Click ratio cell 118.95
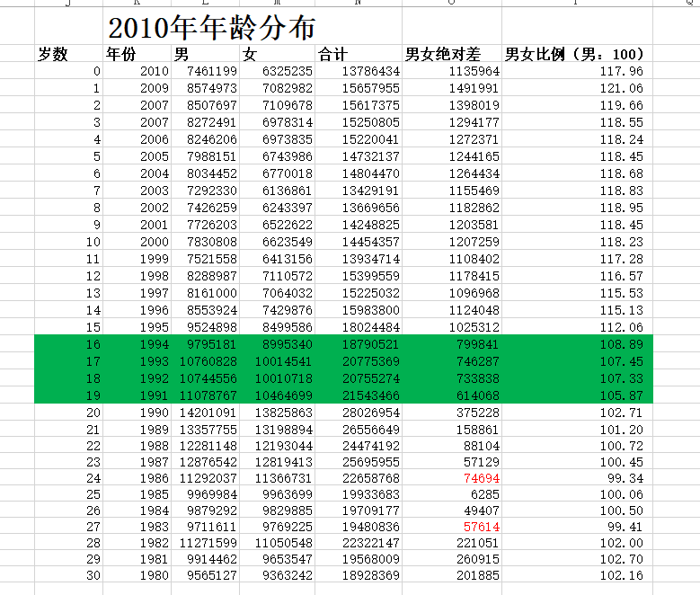700x595 pixels. click(622, 208)
